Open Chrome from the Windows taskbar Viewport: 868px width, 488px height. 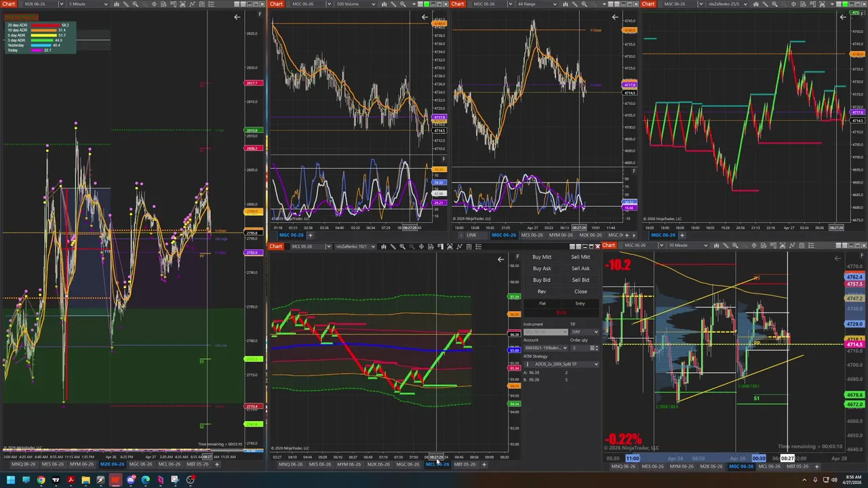(41, 480)
